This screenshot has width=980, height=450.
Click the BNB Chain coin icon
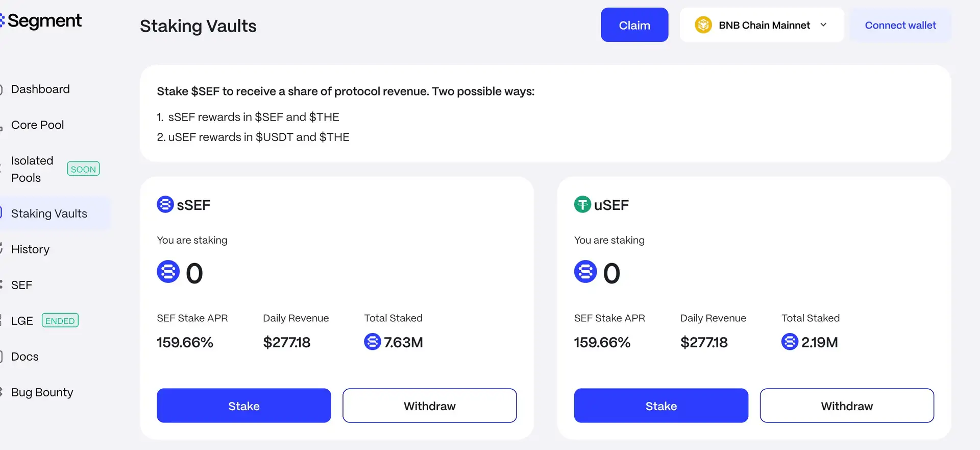click(703, 25)
